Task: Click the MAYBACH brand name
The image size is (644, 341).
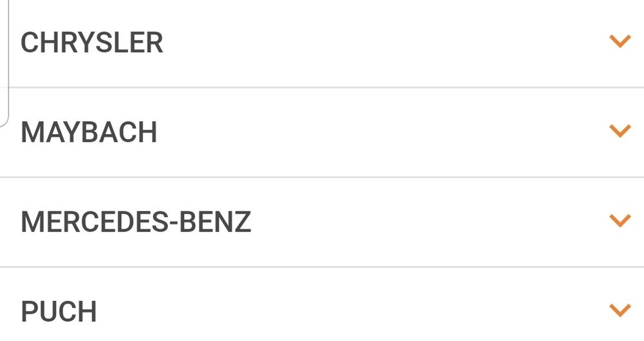Action: tap(89, 133)
